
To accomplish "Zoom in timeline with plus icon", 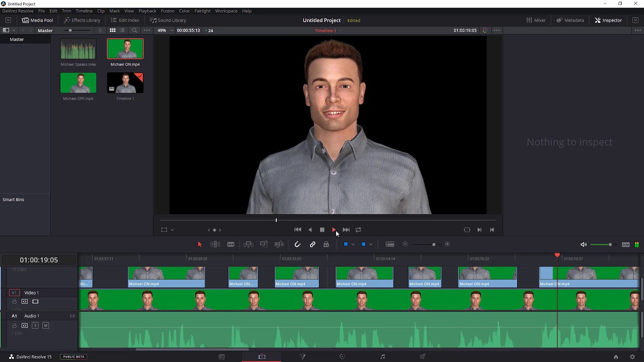I will [x=447, y=244].
